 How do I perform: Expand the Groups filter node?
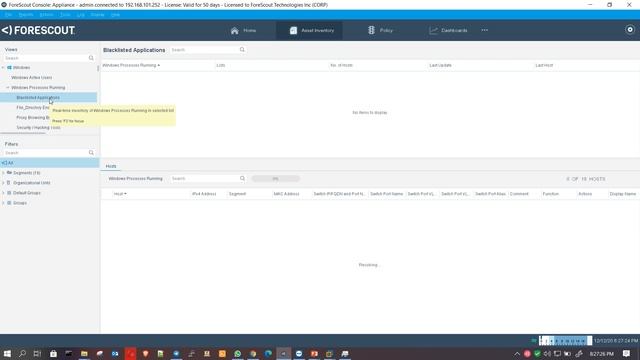click(x=3, y=203)
